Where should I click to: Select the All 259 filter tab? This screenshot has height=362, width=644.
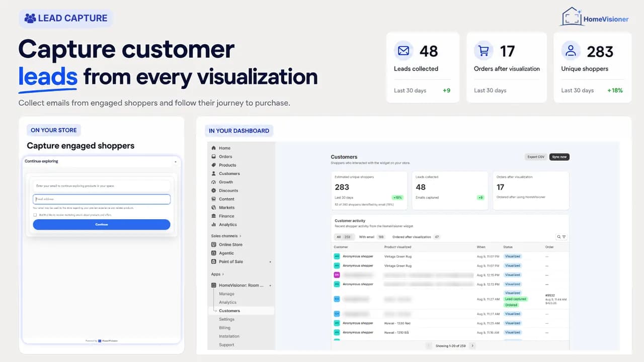coord(343,237)
